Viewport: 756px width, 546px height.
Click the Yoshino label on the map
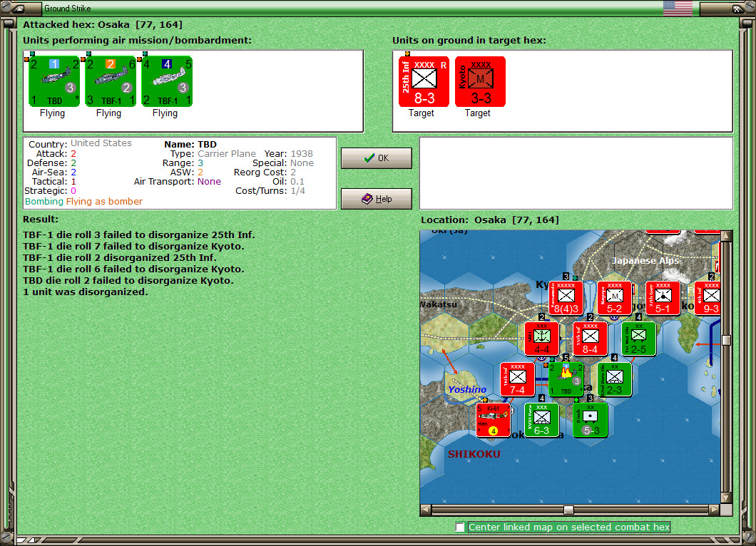(x=467, y=389)
